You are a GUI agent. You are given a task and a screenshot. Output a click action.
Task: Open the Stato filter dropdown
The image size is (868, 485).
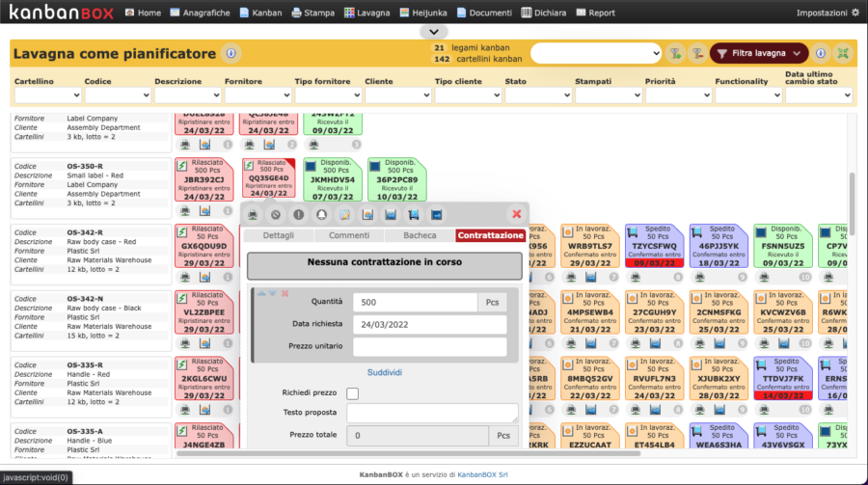tap(537, 95)
